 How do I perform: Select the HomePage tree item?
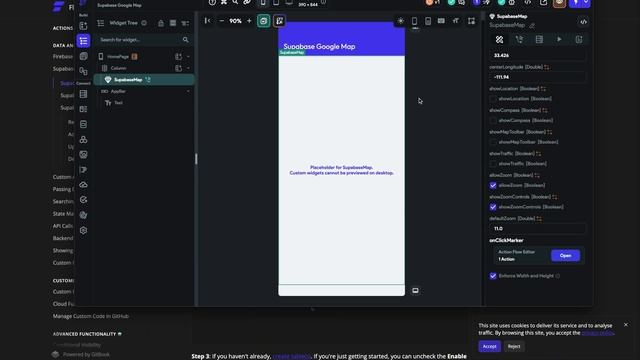(118, 57)
